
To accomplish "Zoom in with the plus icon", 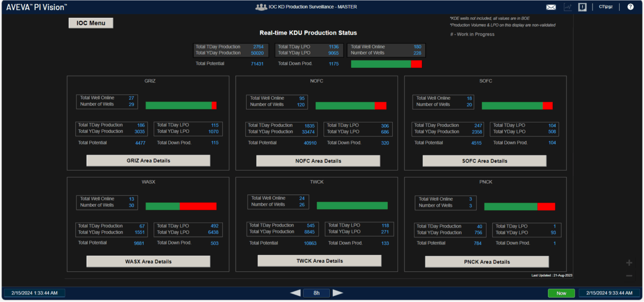I will click(x=629, y=263).
